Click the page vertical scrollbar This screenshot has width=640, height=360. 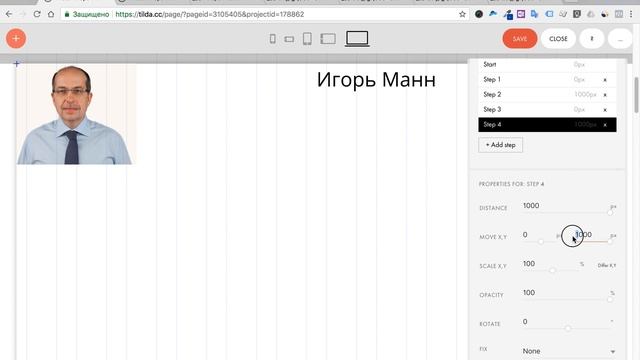636,95
